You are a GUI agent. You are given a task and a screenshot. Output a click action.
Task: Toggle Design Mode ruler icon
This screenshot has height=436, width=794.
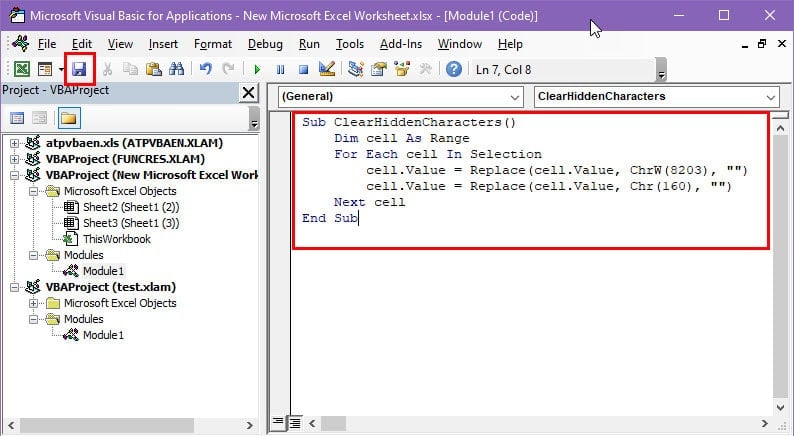(x=327, y=69)
